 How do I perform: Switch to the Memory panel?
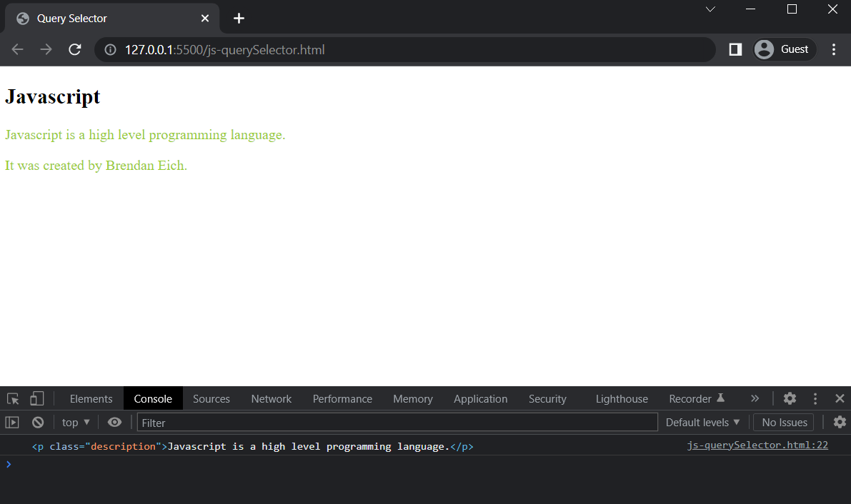click(x=413, y=399)
